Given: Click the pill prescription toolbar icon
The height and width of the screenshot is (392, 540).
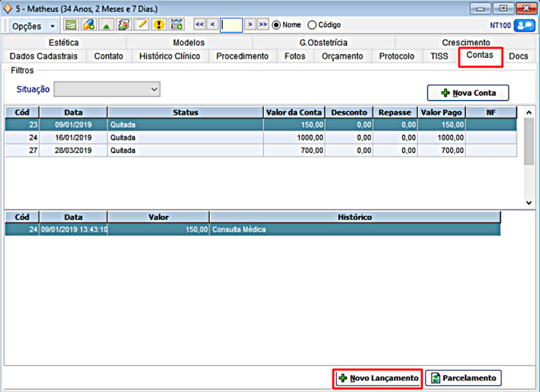Looking at the screenshot, I should pyautogui.click(x=88, y=25).
